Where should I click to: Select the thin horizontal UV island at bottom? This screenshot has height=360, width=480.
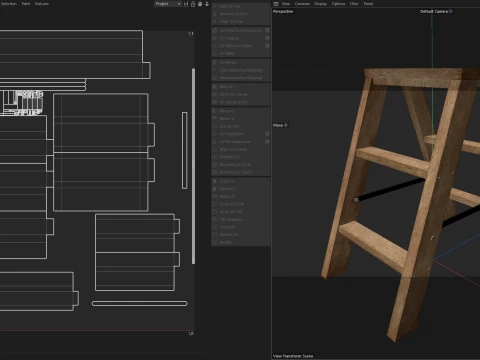coord(139,303)
